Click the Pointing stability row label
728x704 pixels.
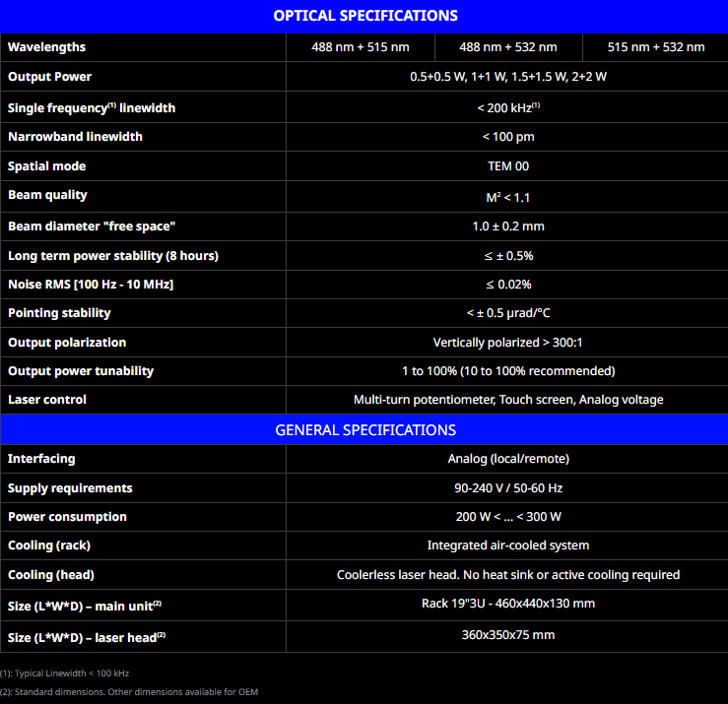click(59, 313)
